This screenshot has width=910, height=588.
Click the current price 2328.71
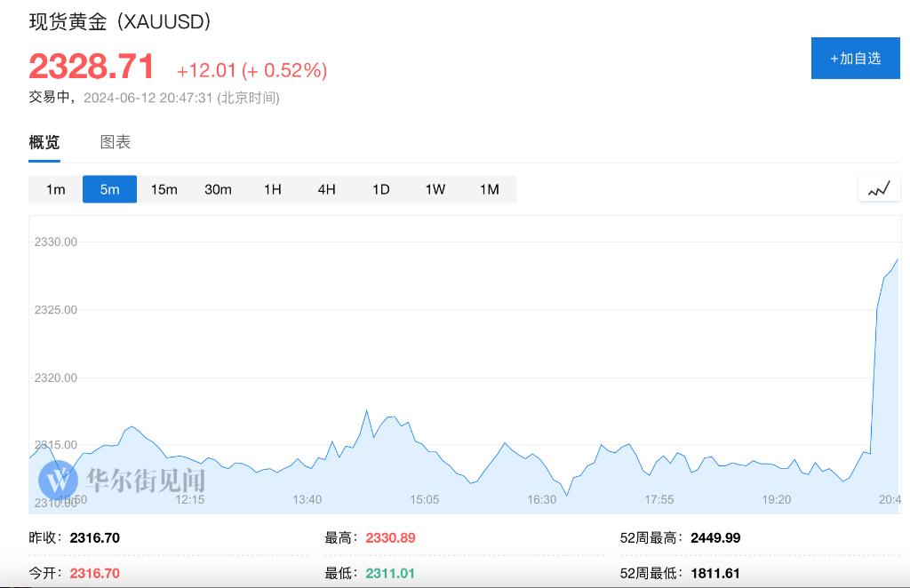(x=92, y=66)
